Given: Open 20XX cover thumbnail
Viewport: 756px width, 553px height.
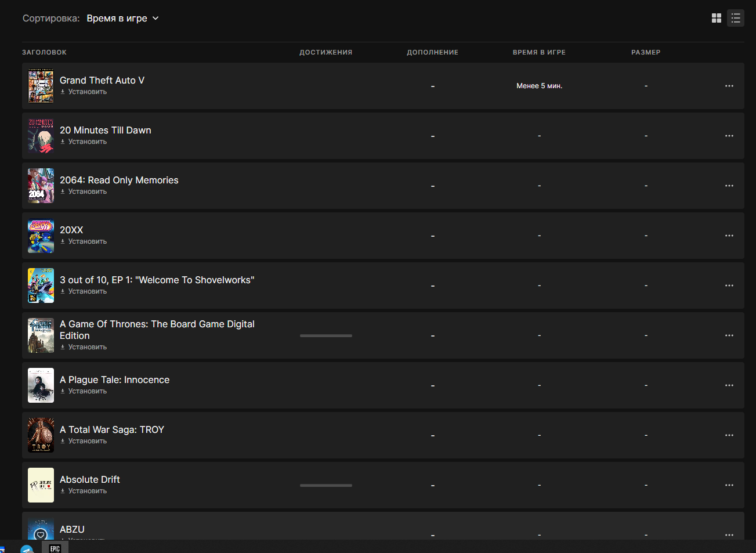Looking at the screenshot, I should click(x=41, y=236).
